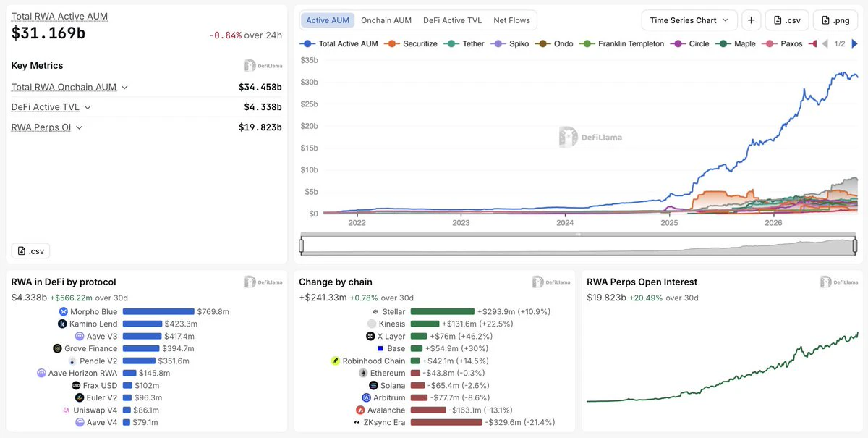Screen dimensions: 868x438
Task: Toggle the Securitize series in the legend
Action: pos(411,44)
